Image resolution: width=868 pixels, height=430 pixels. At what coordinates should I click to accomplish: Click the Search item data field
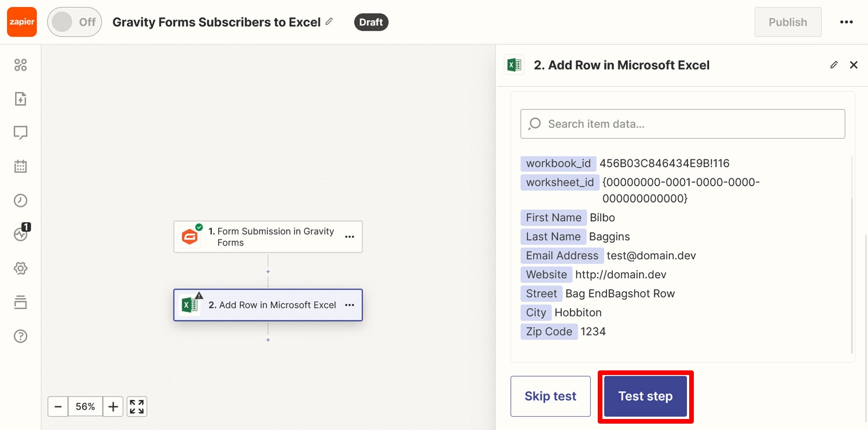(x=683, y=124)
